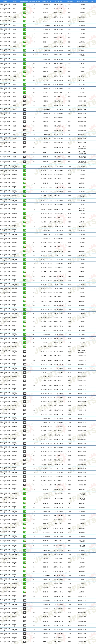Click the Pojemność silnika column header
Image resolution: width=96 pixels, height=644 pixels.
(34, 1)
